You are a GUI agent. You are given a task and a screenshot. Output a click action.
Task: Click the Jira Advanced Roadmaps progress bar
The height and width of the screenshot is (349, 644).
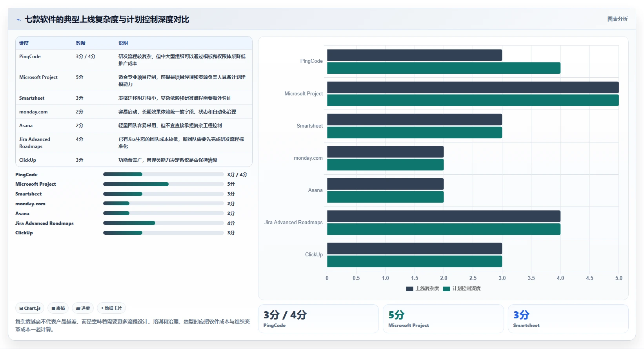[163, 223]
